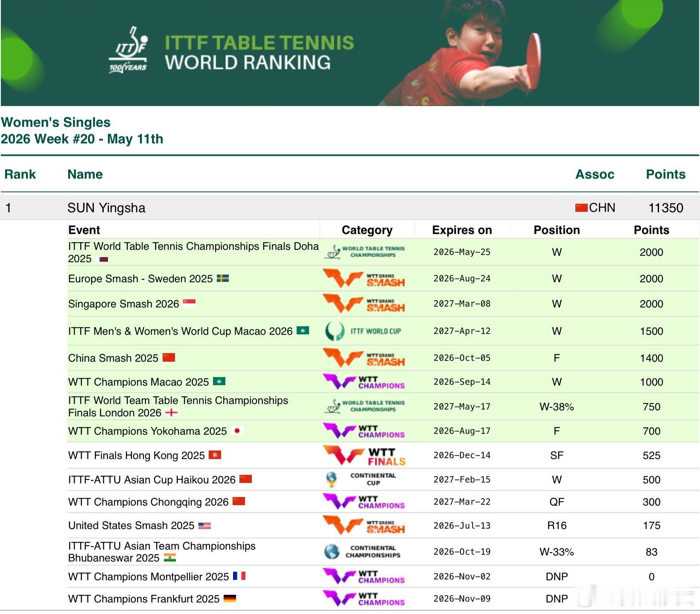Click the WTT Champions logo in Macao 2025 row
This screenshot has width=700, height=614.
tap(364, 382)
